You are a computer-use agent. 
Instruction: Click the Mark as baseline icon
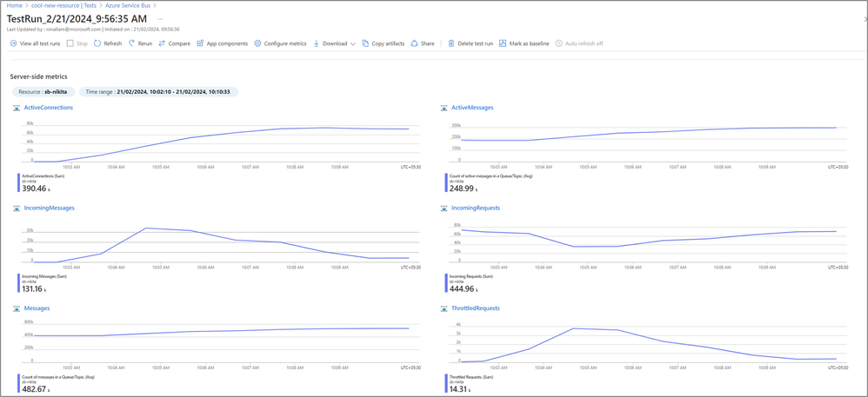point(503,43)
